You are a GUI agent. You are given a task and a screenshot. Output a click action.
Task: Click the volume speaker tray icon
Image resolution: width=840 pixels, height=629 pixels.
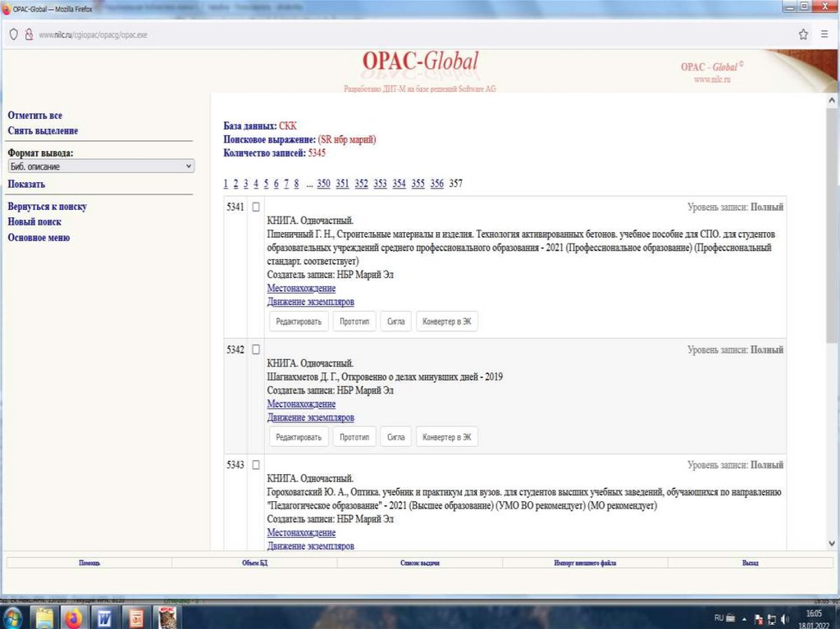point(785,619)
